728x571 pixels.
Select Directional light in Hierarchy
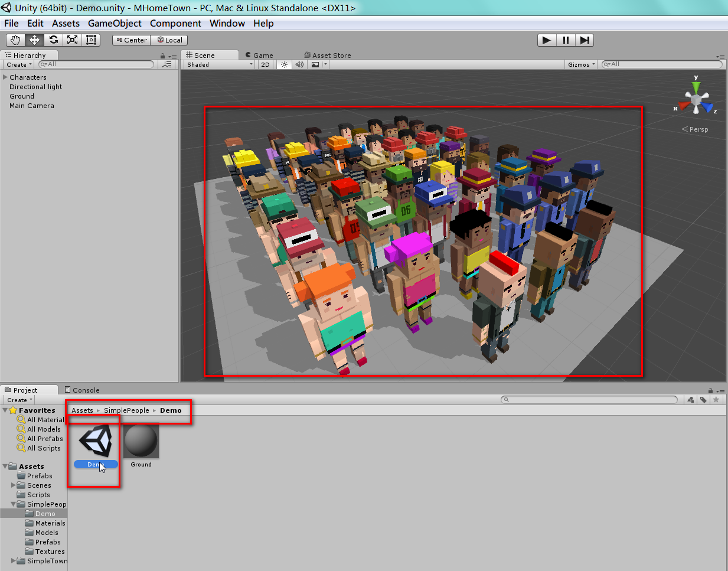pos(35,87)
